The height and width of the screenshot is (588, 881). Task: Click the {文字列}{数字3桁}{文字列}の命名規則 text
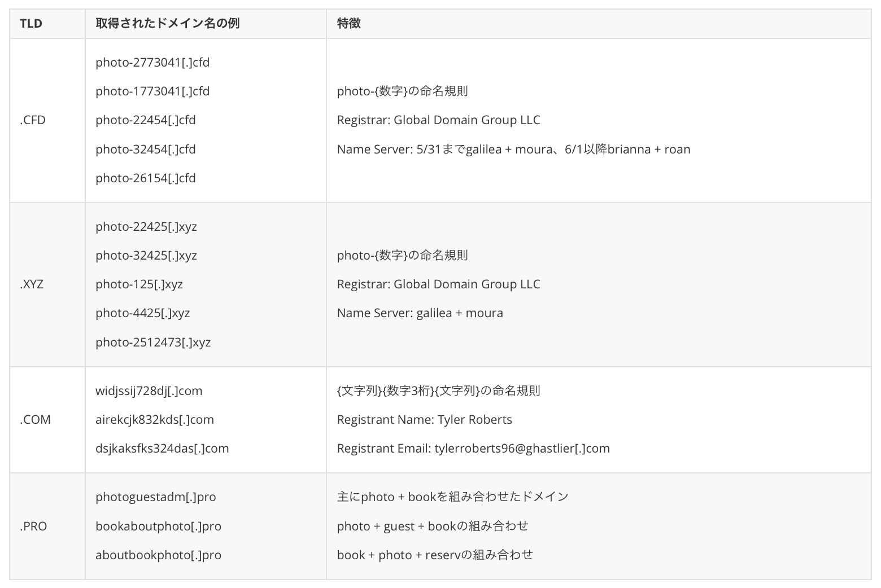click(439, 391)
